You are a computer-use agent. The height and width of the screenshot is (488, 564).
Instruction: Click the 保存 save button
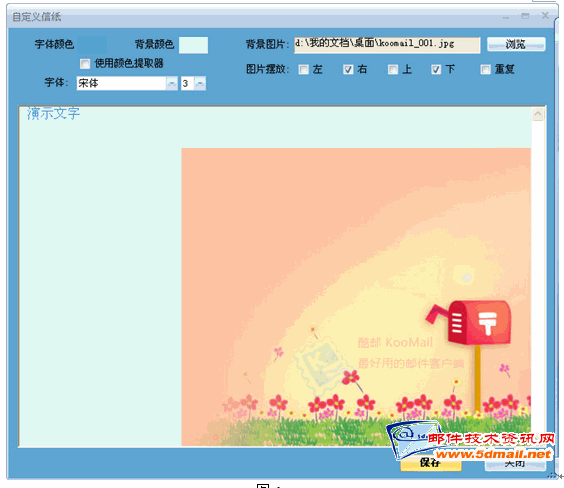(431, 463)
